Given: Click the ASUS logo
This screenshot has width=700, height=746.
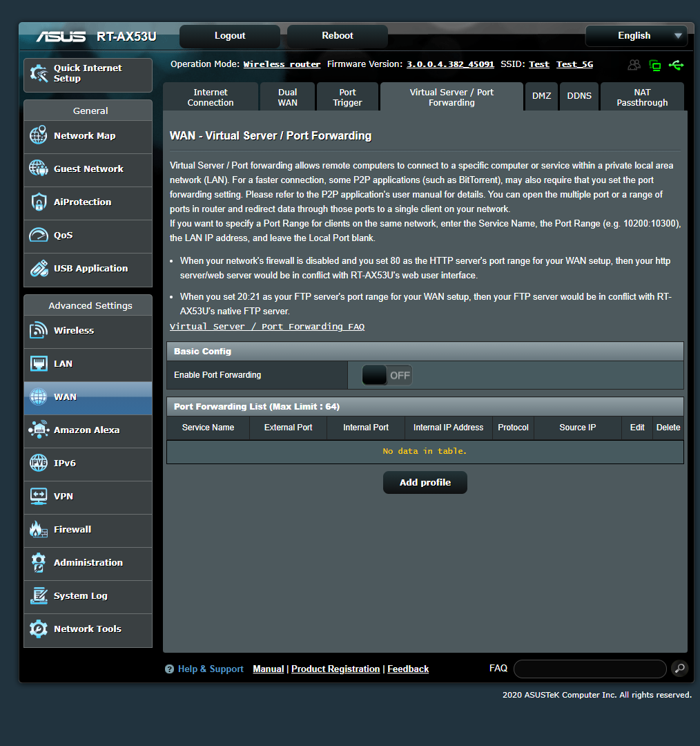Looking at the screenshot, I should tap(61, 36).
